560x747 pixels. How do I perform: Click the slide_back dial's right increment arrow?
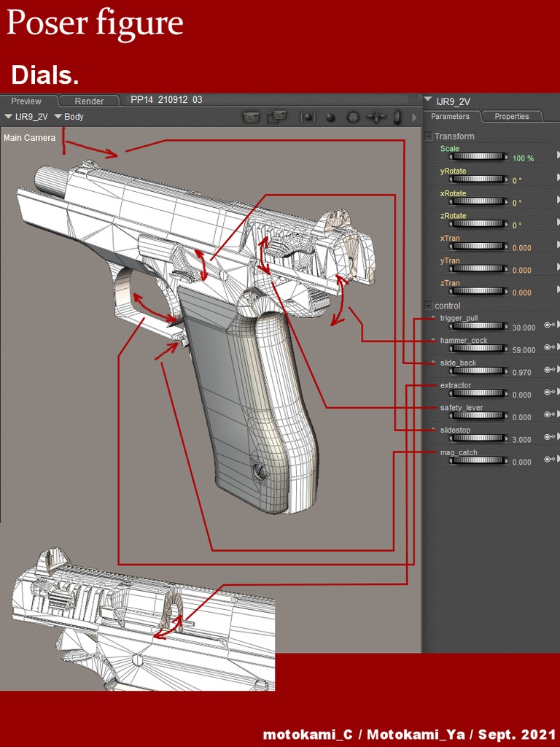pos(505,371)
